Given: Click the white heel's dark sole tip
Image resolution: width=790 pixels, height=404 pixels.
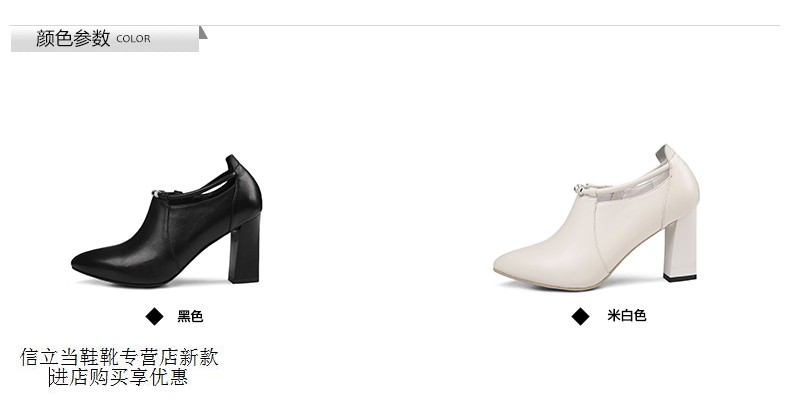Looking at the screenshot, I should (x=680, y=278).
